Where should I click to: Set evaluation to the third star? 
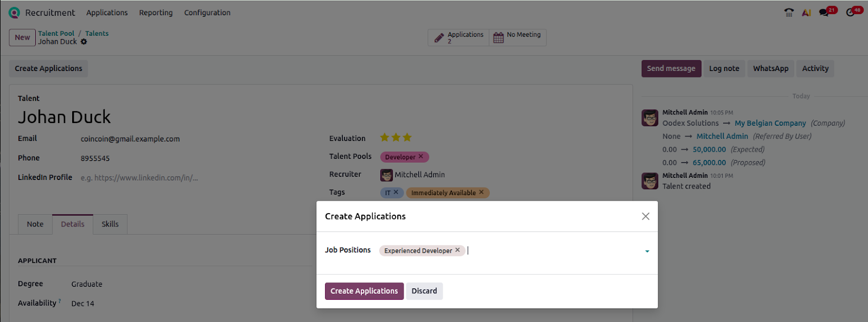tap(407, 138)
